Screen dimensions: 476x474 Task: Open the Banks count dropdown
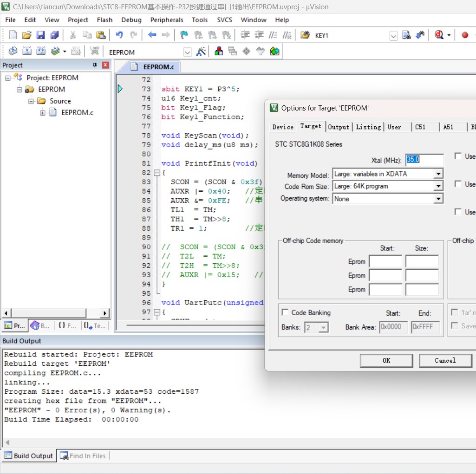coord(324,327)
